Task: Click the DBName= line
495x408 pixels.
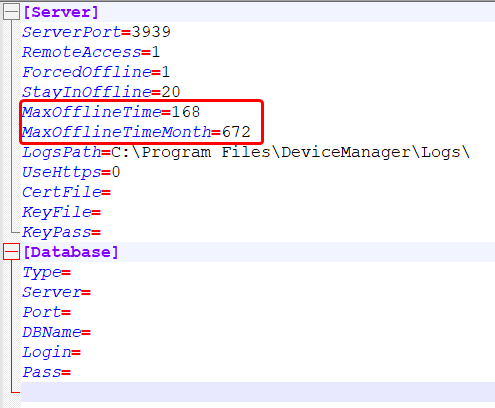Action: (57, 332)
